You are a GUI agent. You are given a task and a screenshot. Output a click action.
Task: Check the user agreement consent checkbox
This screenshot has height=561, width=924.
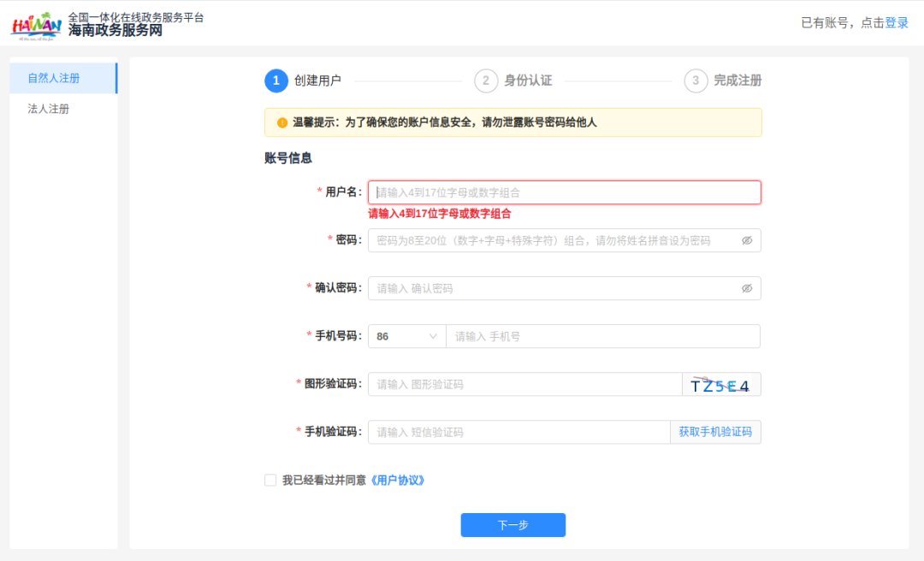pyautogui.click(x=270, y=481)
